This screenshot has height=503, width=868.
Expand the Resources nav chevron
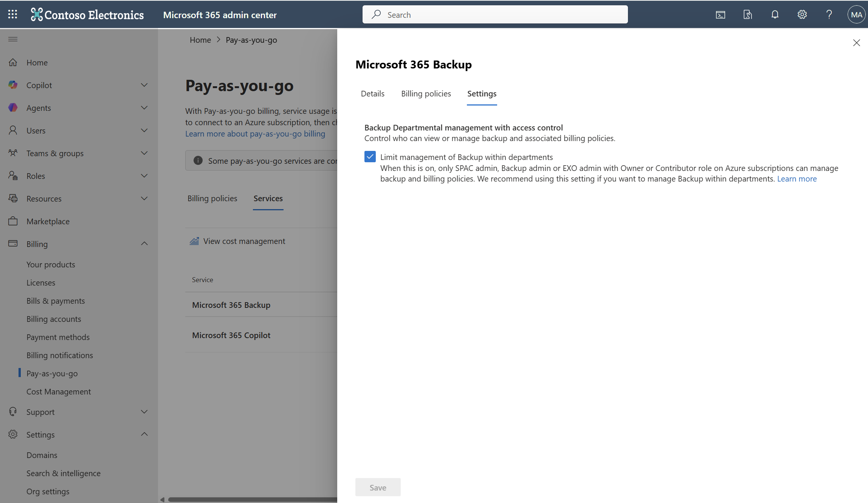(x=144, y=199)
